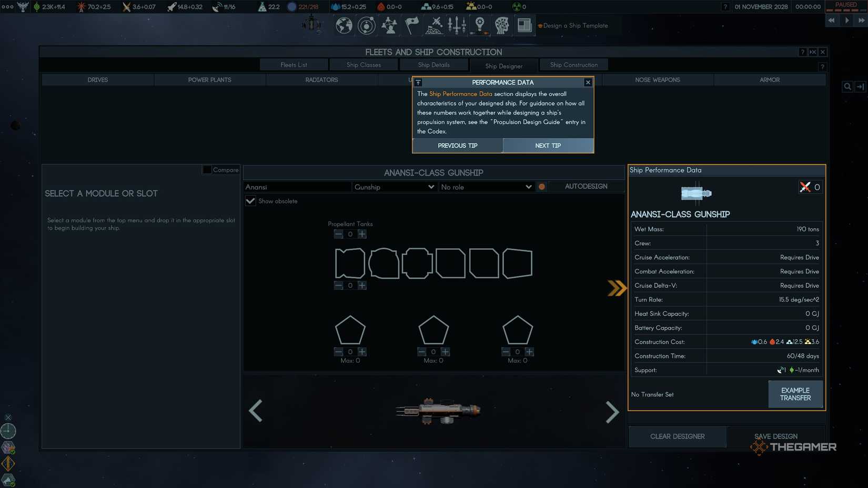Toggle the Show obsolete checkbox
868x488 pixels.
click(x=250, y=201)
